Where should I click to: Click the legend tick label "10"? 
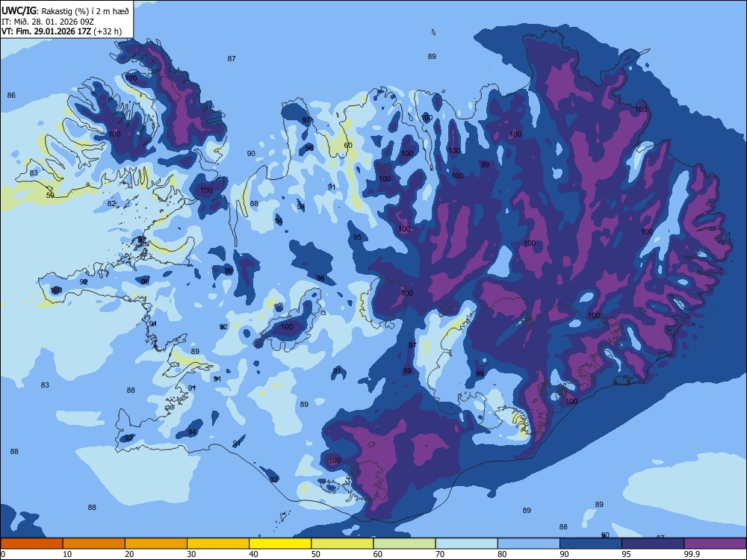(x=67, y=554)
